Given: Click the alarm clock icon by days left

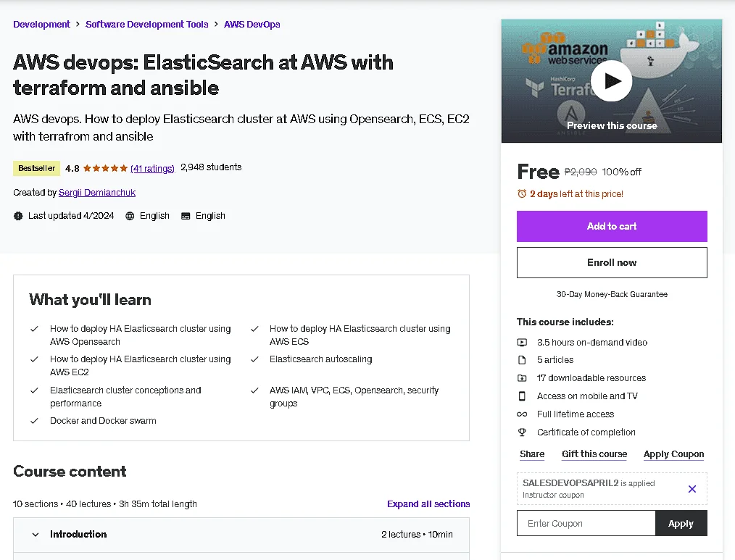Looking at the screenshot, I should 522,193.
